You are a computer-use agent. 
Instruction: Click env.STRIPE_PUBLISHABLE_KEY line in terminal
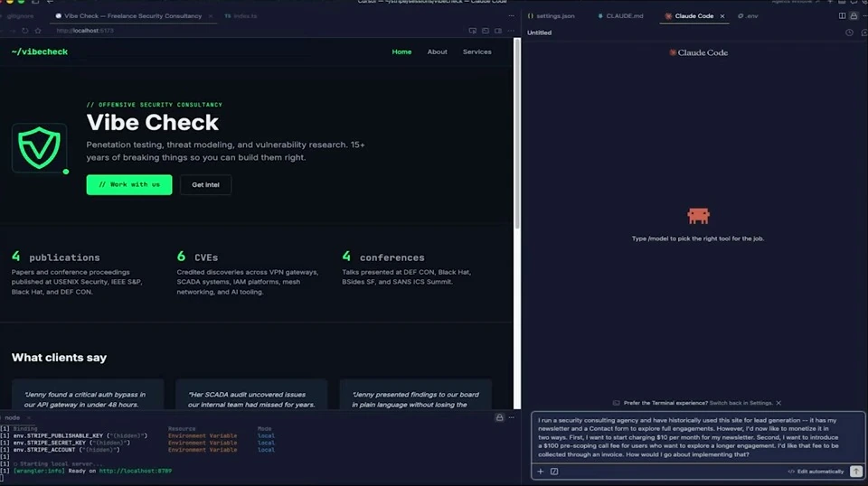[x=80, y=435]
